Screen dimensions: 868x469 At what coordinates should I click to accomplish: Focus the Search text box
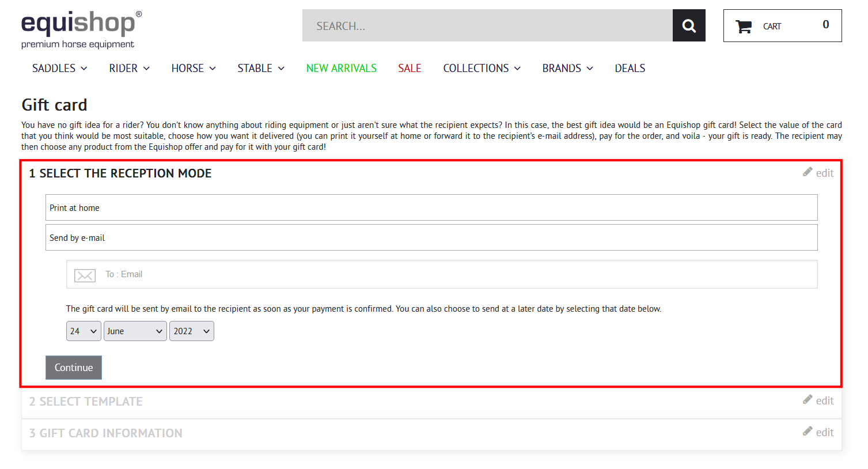(487, 26)
